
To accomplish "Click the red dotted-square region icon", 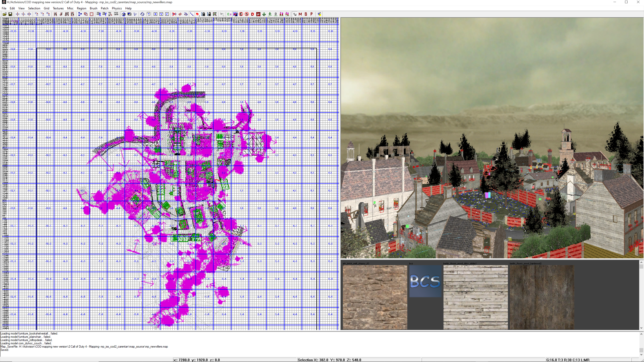I will pyautogui.click(x=92, y=14).
